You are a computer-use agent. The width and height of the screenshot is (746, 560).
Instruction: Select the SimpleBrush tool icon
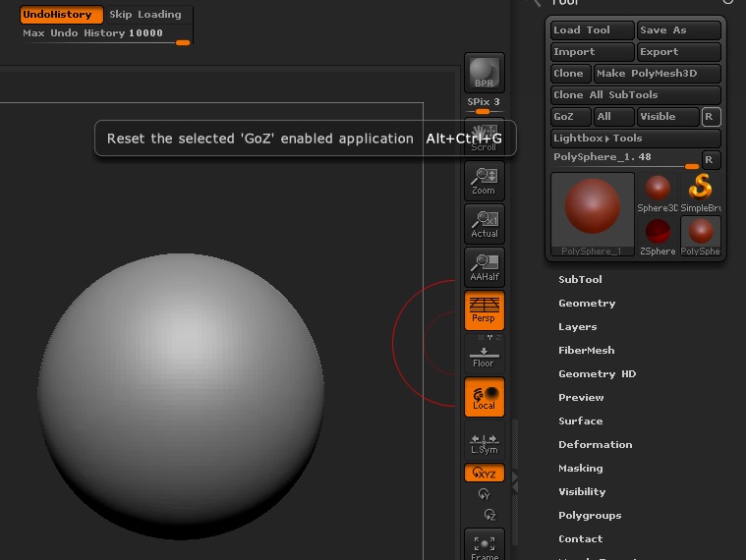tap(700, 193)
